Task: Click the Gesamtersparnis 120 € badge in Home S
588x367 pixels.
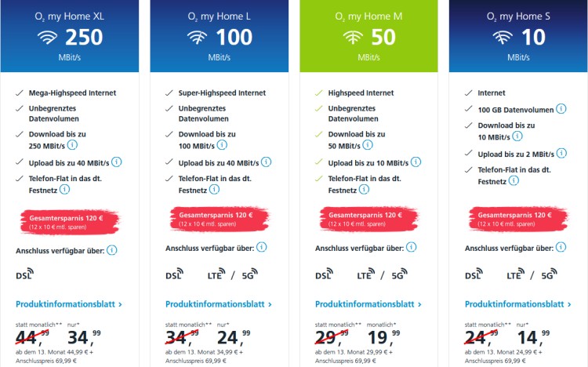Action: (x=514, y=217)
